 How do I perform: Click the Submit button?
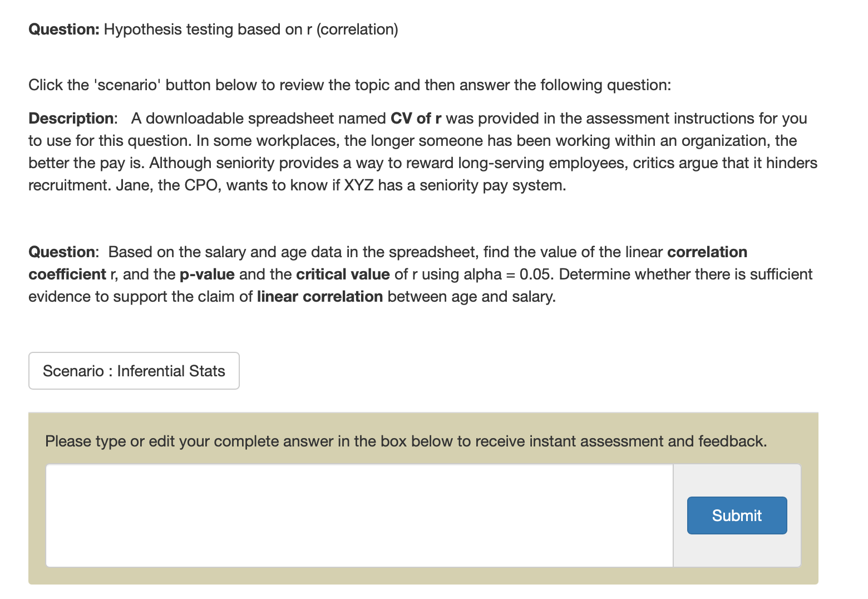pos(737,515)
